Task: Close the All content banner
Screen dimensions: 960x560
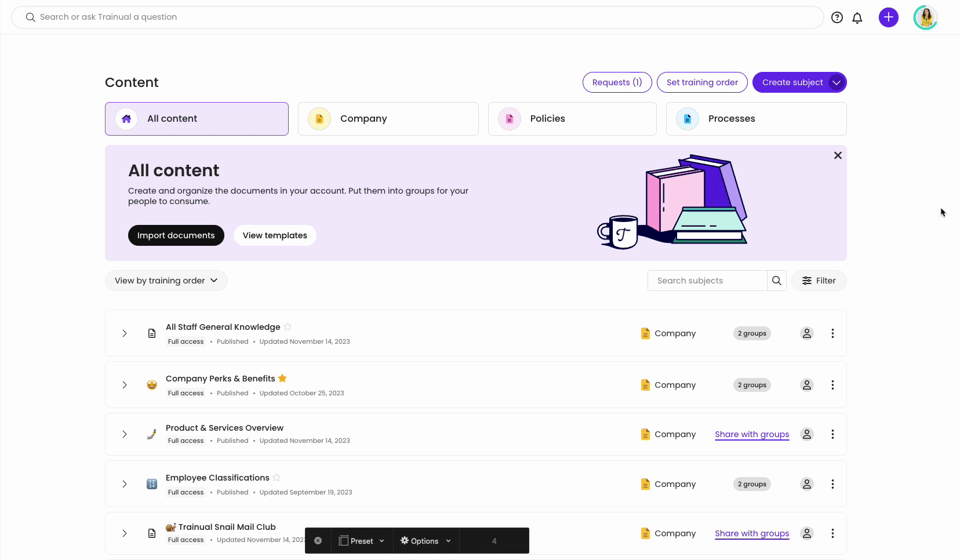Action: 838,155
